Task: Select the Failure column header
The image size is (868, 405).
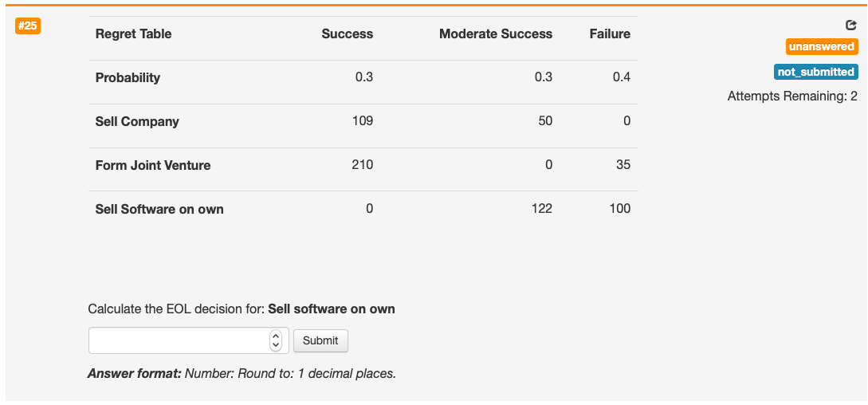Action: click(610, 33)
